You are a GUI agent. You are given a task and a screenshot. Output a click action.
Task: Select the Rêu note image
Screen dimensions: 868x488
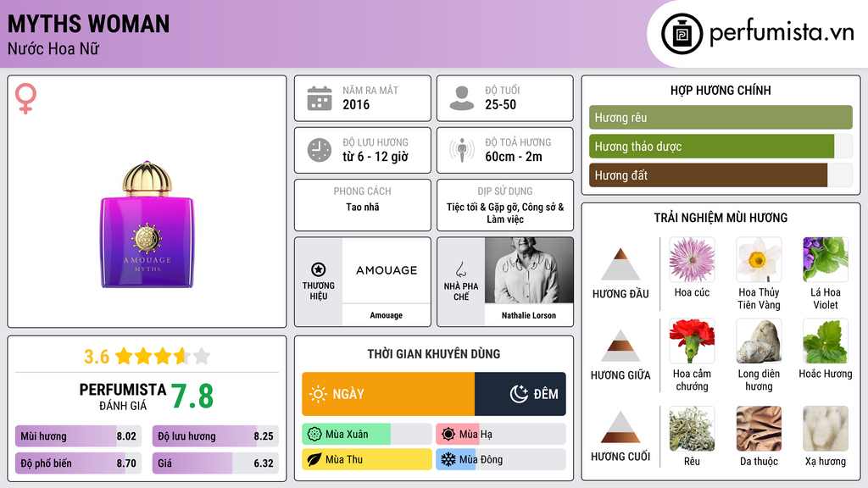coord(692,429)
